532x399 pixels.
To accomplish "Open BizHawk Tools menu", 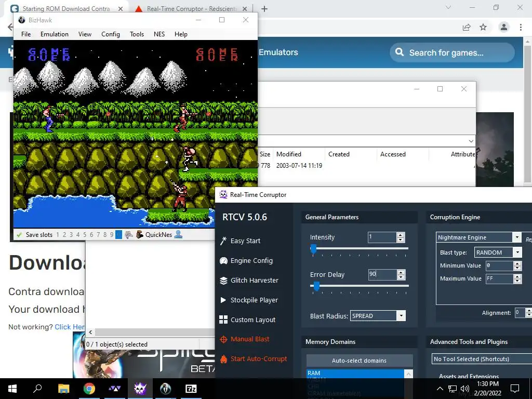I will 137,34.
